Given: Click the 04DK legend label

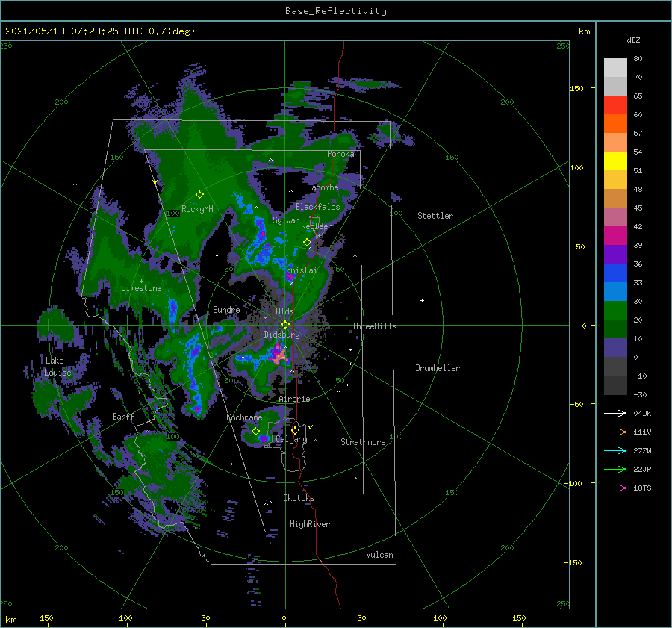Looking at the screenshot, I should click(x=642, y=413).
